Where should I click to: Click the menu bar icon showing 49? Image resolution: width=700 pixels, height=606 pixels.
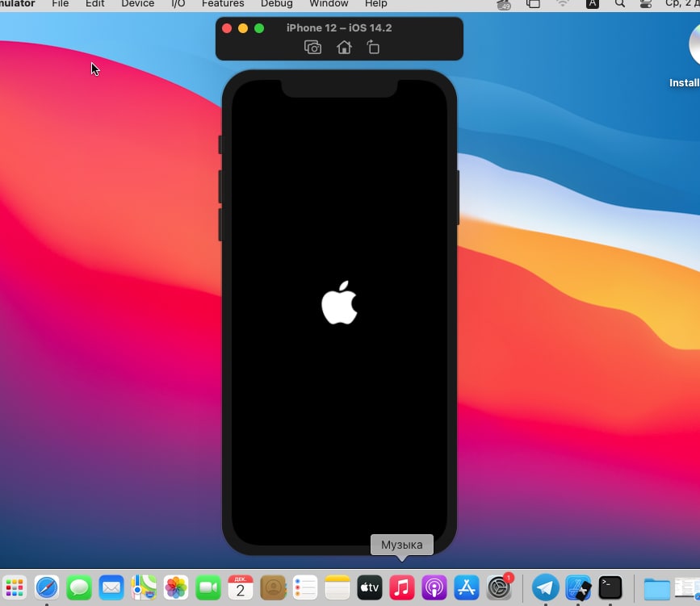point(504,5)
